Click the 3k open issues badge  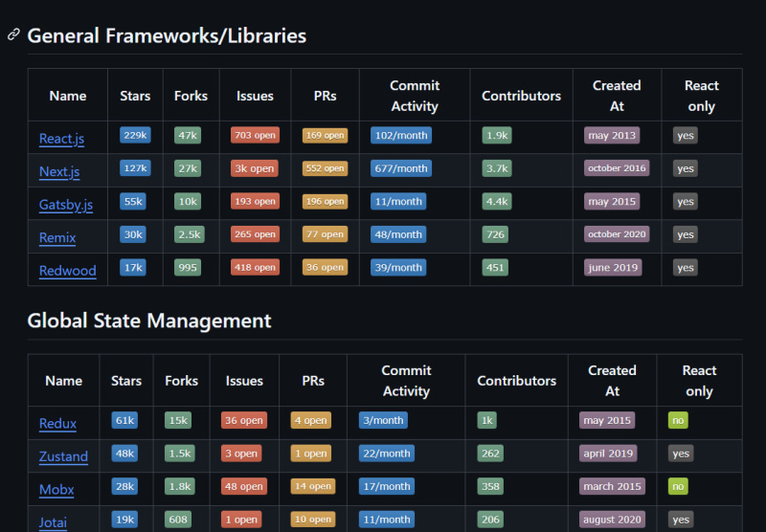tap(254, 168)
